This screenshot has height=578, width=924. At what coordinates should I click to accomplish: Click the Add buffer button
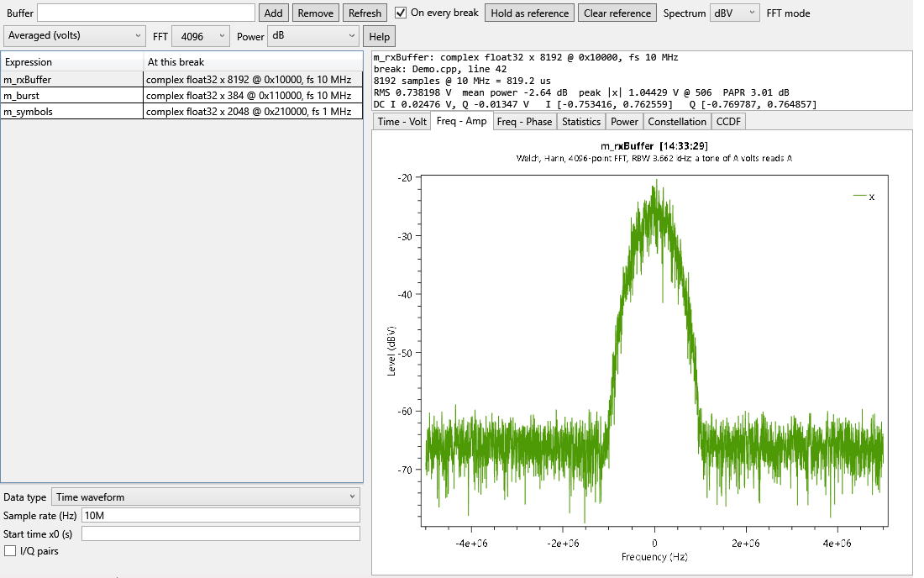coord(274,13)
